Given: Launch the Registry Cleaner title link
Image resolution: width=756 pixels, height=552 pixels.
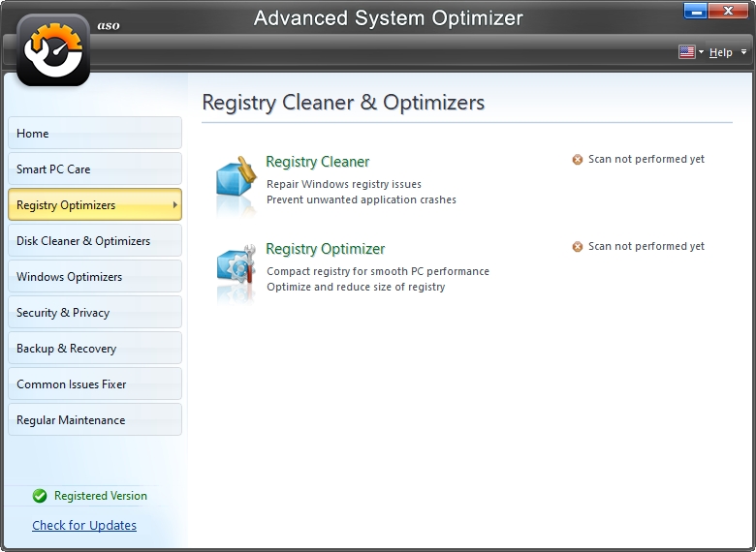Looking at the screenshot, I should pos(318,162).
